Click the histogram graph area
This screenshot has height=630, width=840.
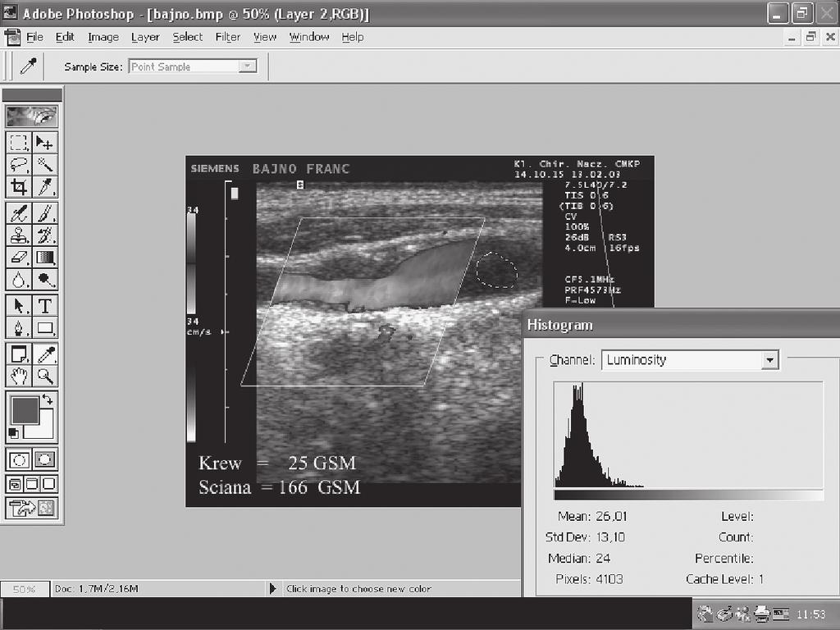point(688,435)
